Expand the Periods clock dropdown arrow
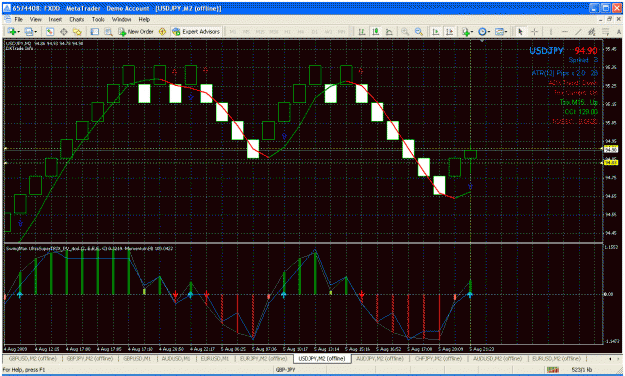The image size is (625, 376). point(490,32)
